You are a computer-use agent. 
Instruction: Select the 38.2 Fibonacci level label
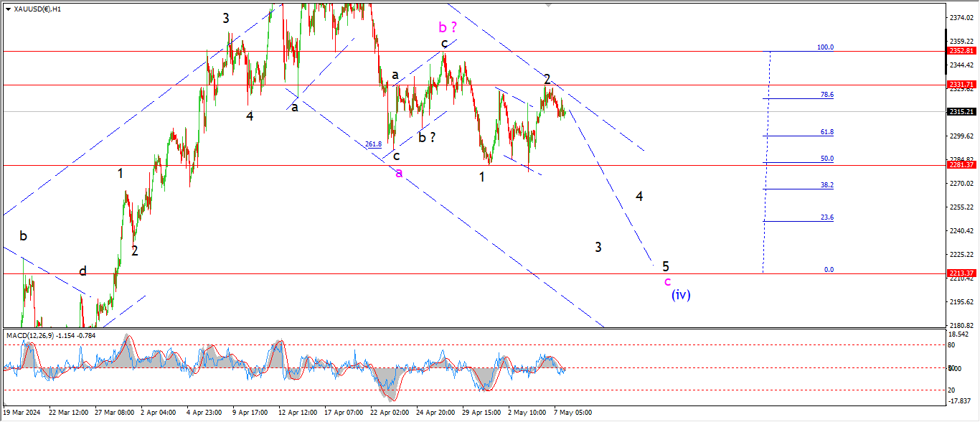point(826,185)
